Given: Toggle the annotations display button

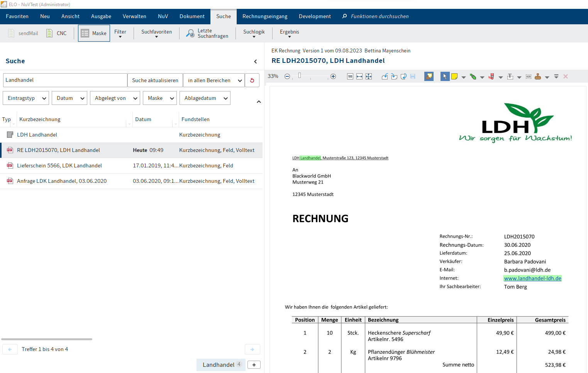Looking at the screenshot, I should pos(429,76).
